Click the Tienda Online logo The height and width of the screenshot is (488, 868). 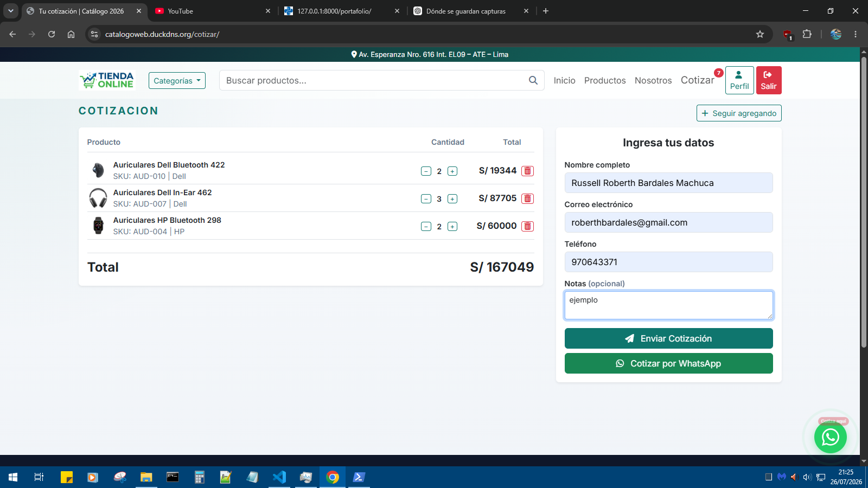(107, 80)
